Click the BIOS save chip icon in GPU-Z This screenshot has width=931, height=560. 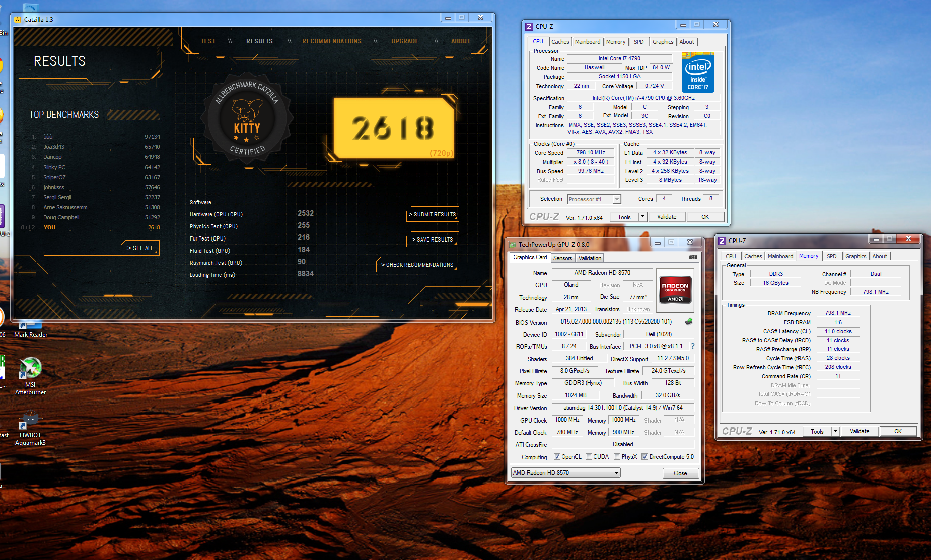pos(688,322)
